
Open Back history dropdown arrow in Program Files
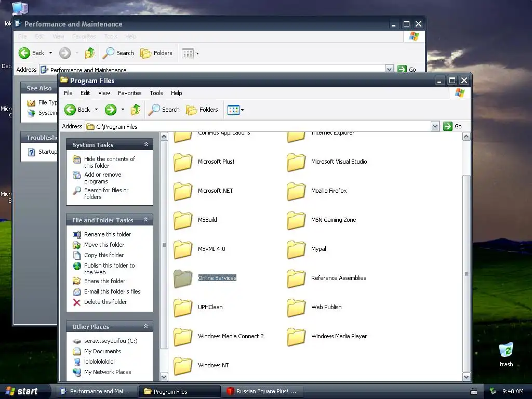coord(96,110)
